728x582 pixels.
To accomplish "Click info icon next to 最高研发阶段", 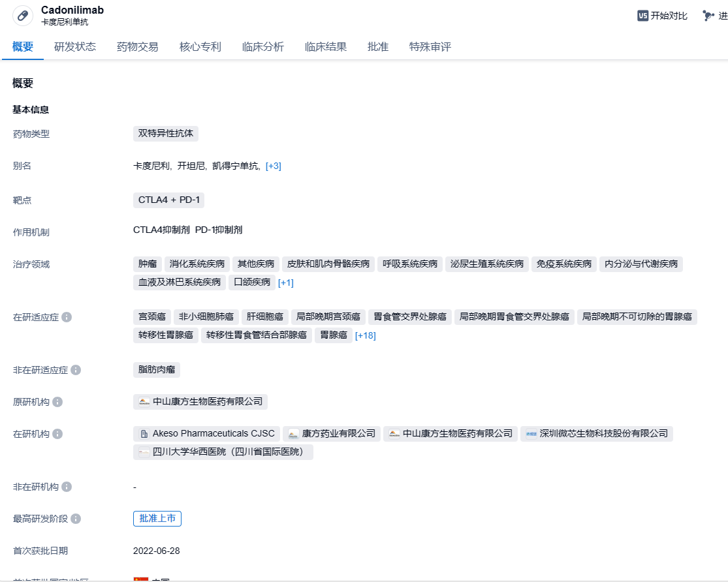I will 76,519.
